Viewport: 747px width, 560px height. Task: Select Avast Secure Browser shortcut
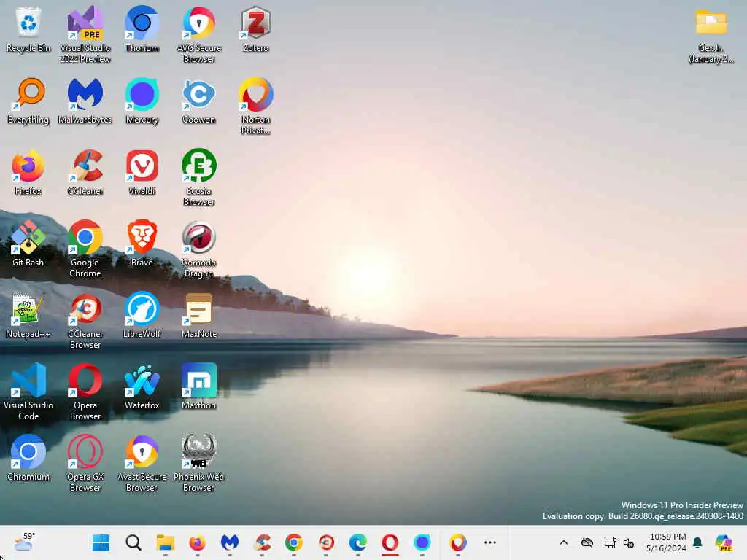click(142, 463)
